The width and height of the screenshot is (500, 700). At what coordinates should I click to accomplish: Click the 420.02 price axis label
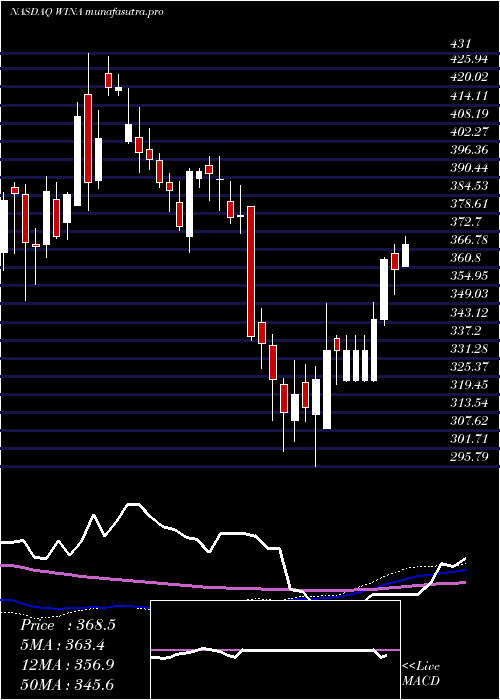click(x=469, y=77)
